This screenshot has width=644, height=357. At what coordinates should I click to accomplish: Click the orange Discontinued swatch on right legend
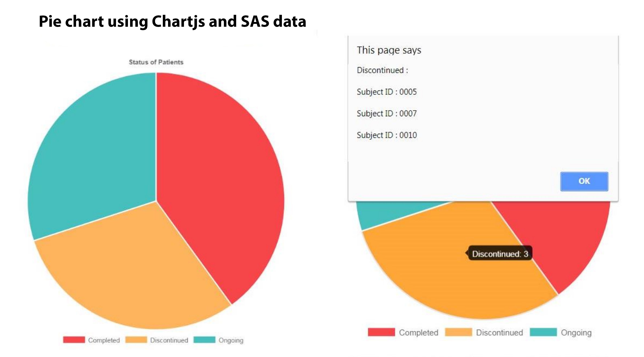458,332
